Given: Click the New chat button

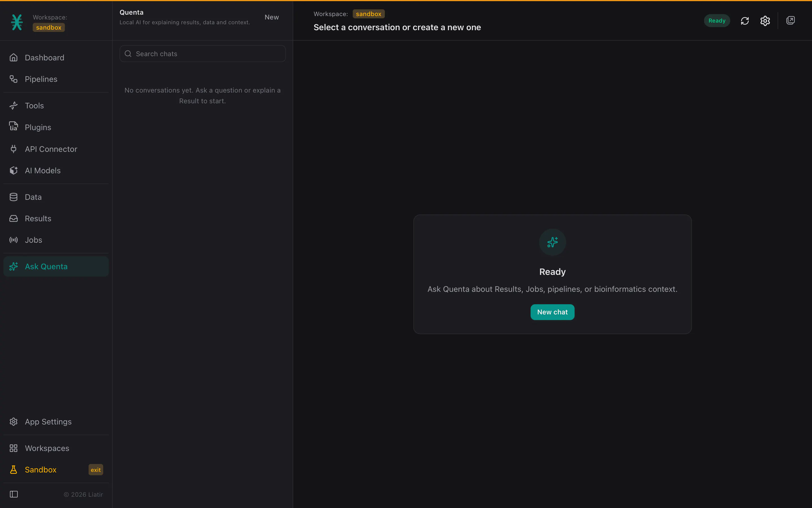Looking at the screenshot, I should click(x=552, y=312).
